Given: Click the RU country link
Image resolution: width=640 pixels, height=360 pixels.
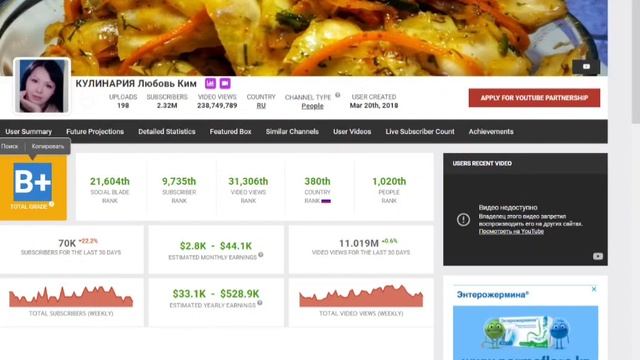Looking at the screenshot, I should [x=261, y=105].
